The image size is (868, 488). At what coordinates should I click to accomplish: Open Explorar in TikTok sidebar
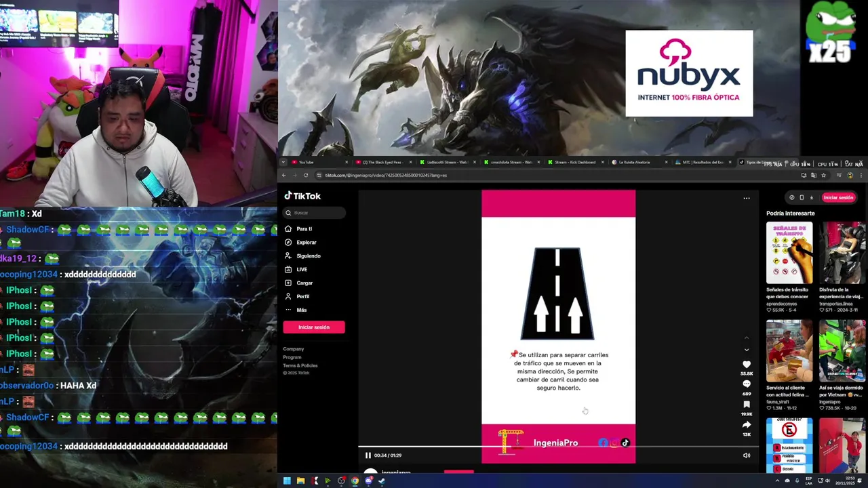301,243
